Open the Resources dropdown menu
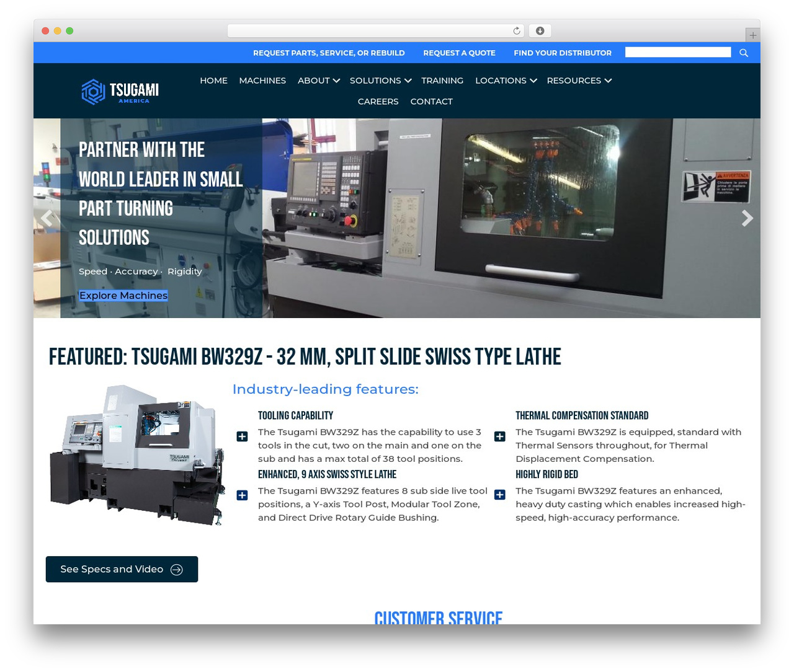Viewport: 794px width, 672px height. coord(579,81)
